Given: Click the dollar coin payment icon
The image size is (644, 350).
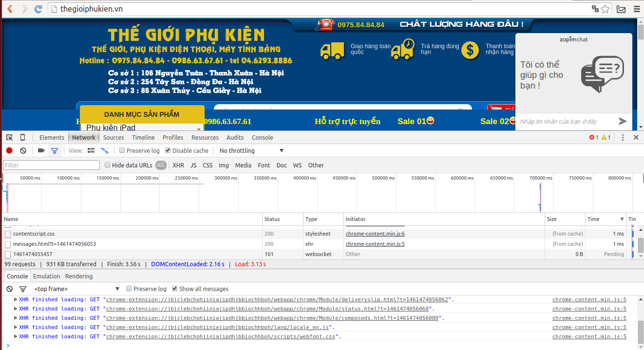Looking at the screenshot, I should pos(470,50).
